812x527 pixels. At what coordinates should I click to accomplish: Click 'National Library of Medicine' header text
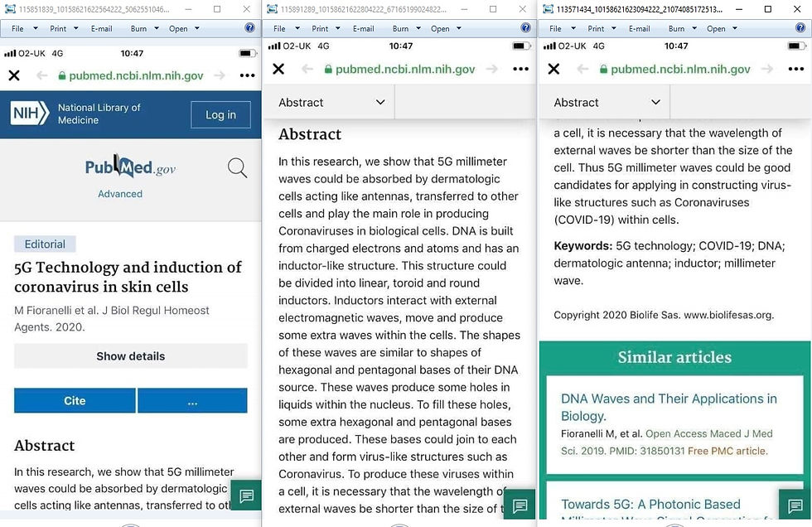[99, 114]
